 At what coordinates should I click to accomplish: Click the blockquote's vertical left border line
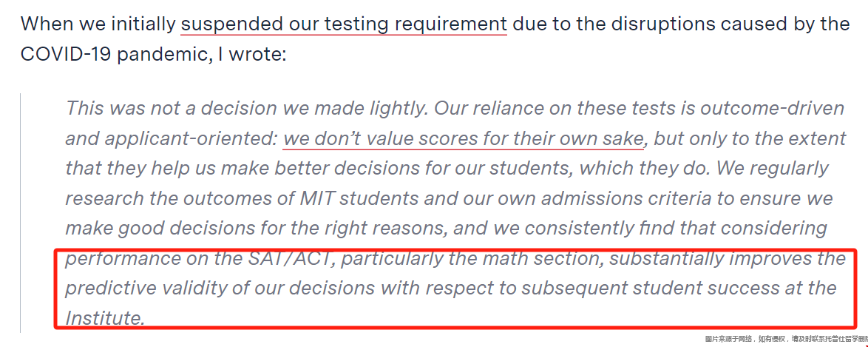21,212
